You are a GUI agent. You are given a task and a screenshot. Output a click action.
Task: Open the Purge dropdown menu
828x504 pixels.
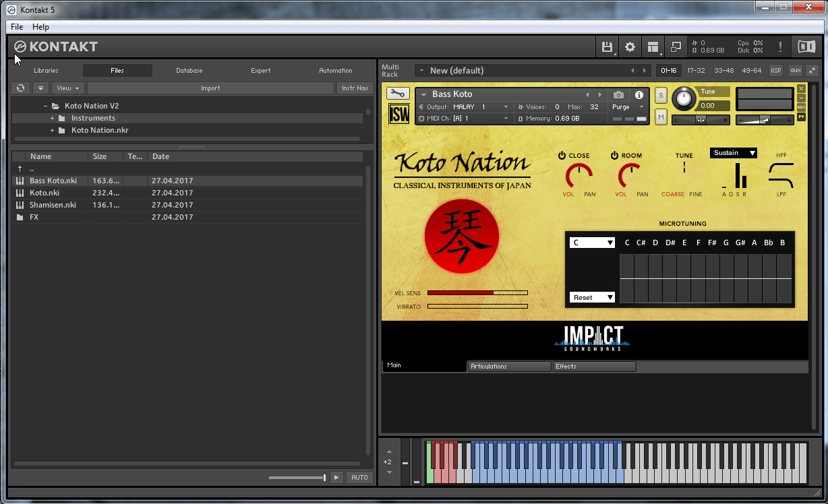click(x=628, y=107)
